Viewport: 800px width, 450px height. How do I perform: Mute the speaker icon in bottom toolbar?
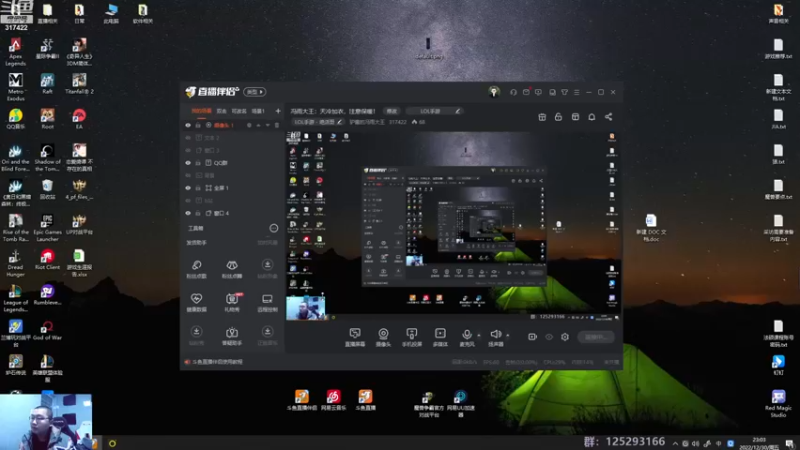coord(495,334)
